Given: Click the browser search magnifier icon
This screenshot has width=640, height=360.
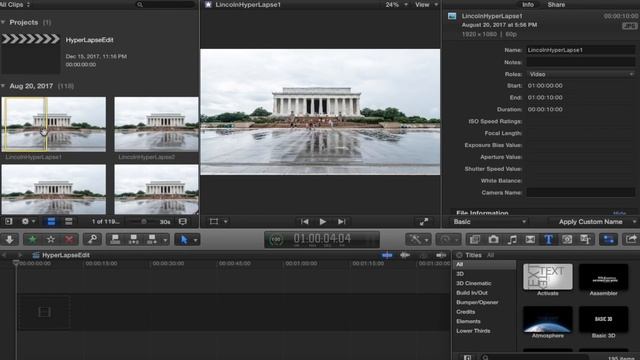Looking at the screenshot, I should click(140, 4).
